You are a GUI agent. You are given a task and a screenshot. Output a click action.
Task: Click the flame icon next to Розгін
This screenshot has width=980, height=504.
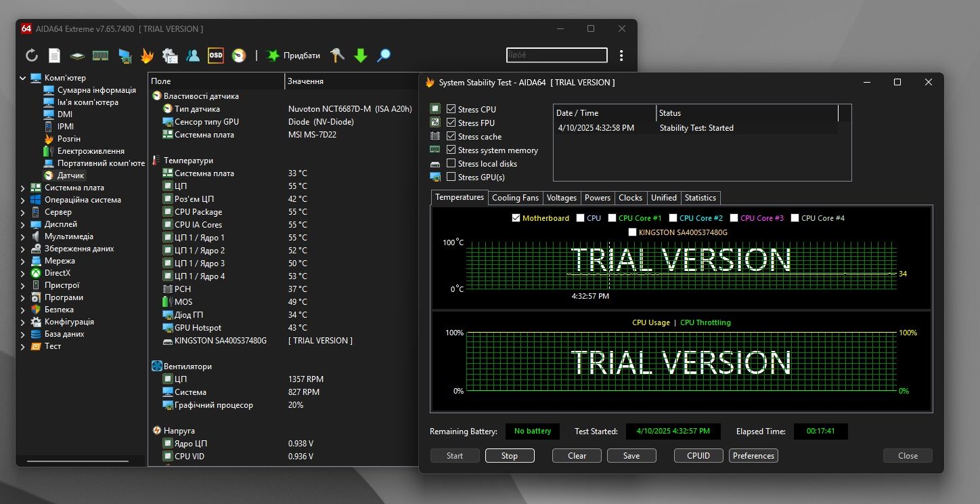click(49, 139)
